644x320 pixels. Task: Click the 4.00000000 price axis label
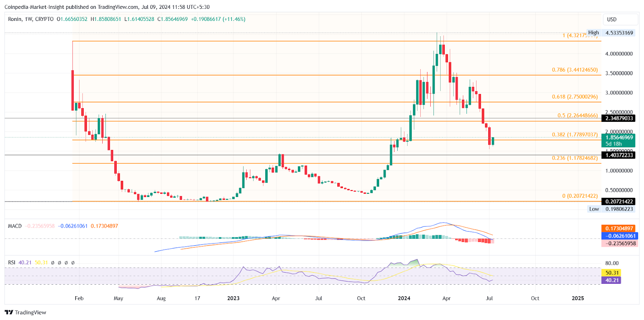pos(619,53)
